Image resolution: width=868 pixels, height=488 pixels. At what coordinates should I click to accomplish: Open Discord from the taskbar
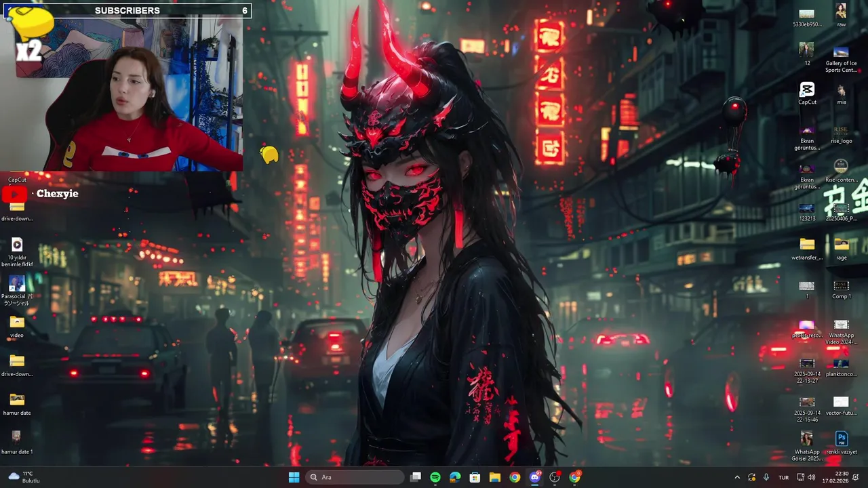click(535, 477)
